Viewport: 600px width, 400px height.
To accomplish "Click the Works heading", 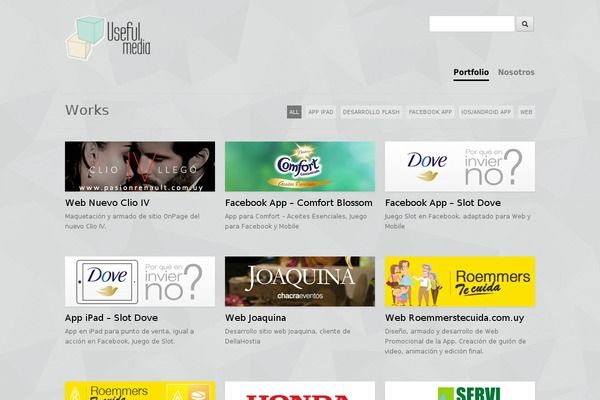I will pos(87,110).
